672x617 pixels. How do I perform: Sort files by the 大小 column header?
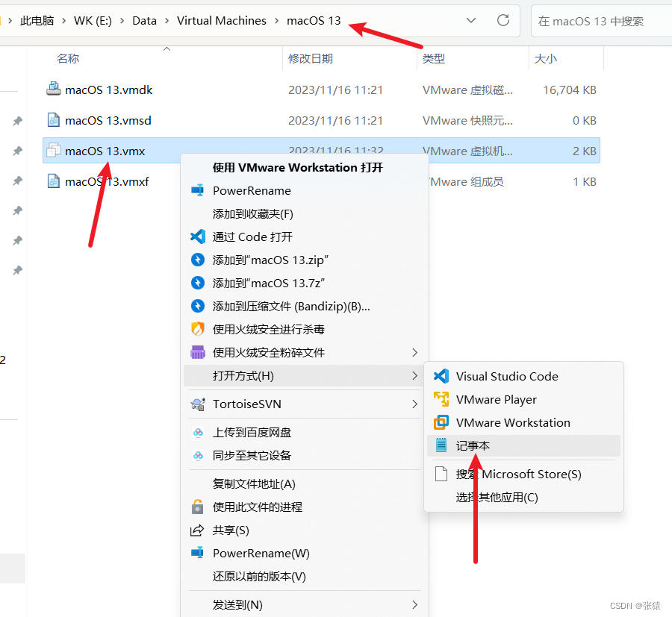[x=546, y=59]
